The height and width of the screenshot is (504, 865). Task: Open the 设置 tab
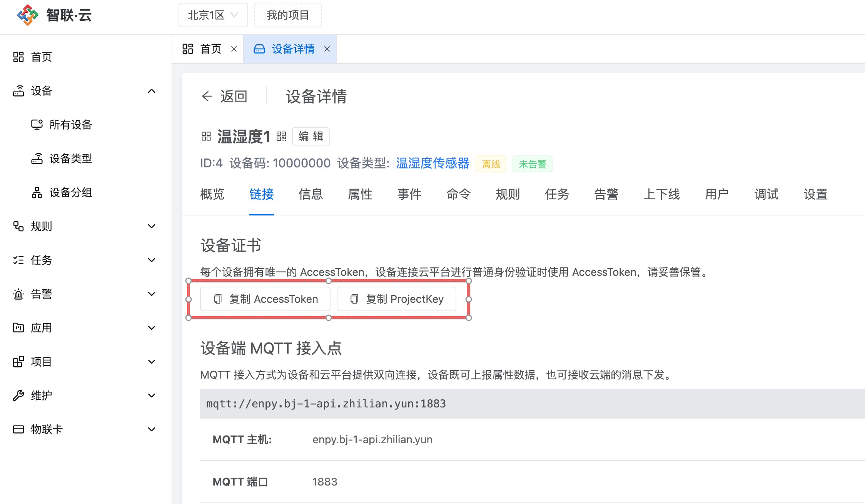tap(816, 194)
